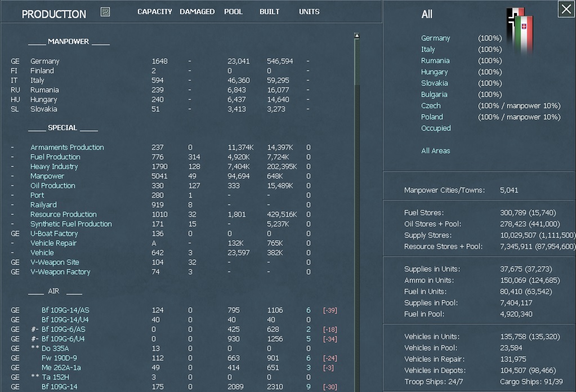576x392 pixels.
Task: Select Slovakia in the nation filter list
Action: (x=434, y=83)
